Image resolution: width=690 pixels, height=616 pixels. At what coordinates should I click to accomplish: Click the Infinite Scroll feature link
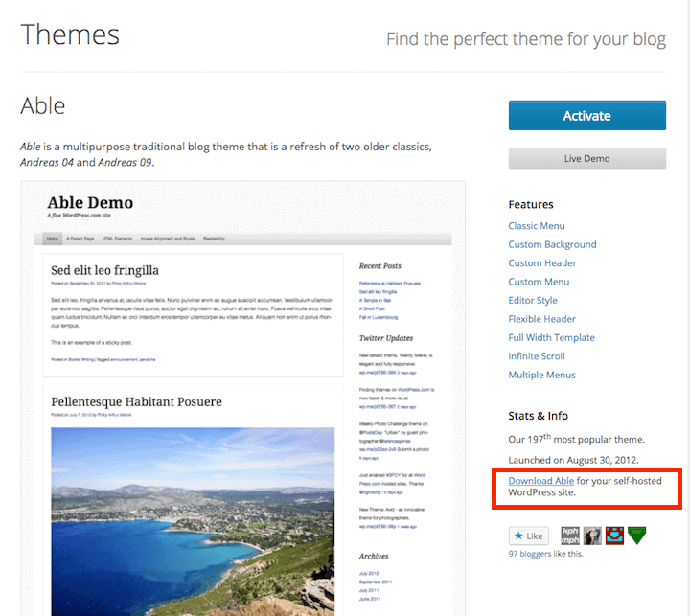537,356
